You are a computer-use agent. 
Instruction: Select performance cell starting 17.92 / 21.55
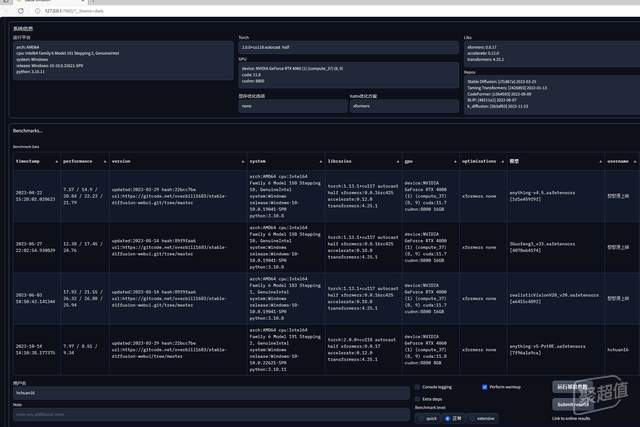(83, 298)
